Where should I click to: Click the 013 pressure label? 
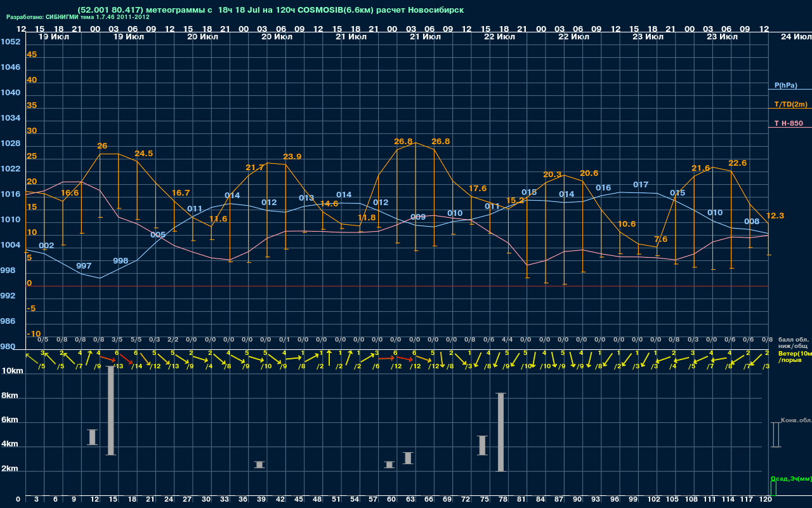point(306,198)
